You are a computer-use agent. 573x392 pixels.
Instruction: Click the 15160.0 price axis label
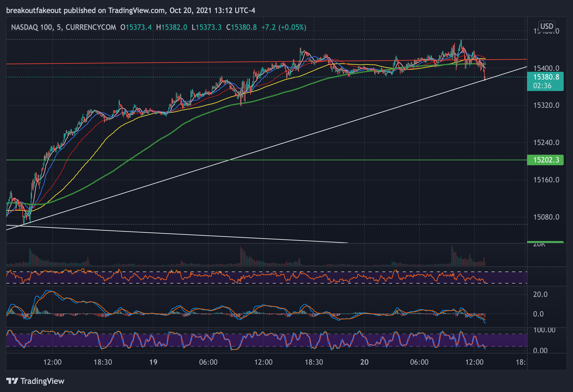546,180
